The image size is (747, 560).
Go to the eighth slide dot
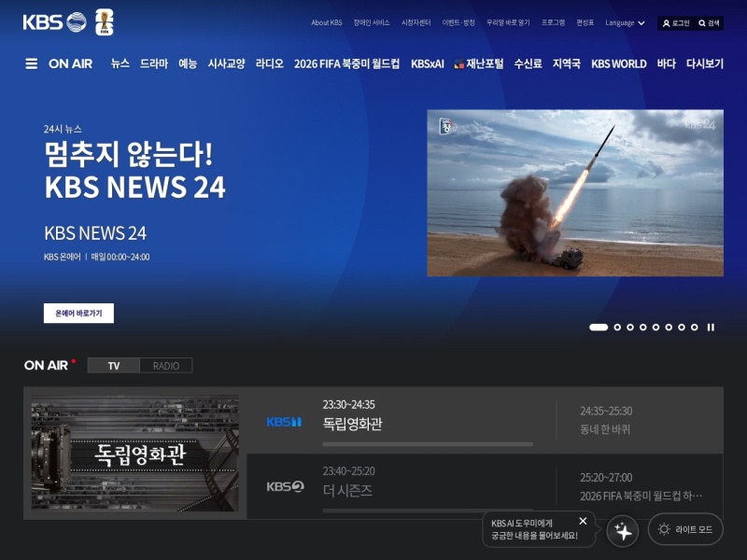pyautogui.click(x=695, y=328)
